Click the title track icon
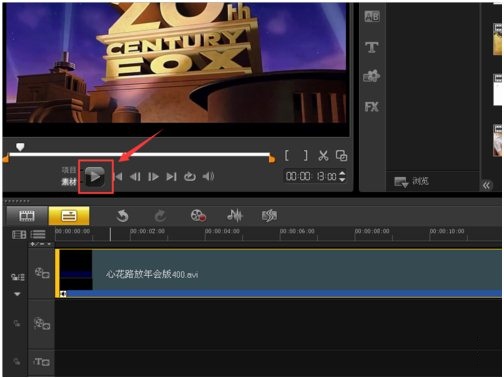Screen dimensions: 504x378 (42, 362)
